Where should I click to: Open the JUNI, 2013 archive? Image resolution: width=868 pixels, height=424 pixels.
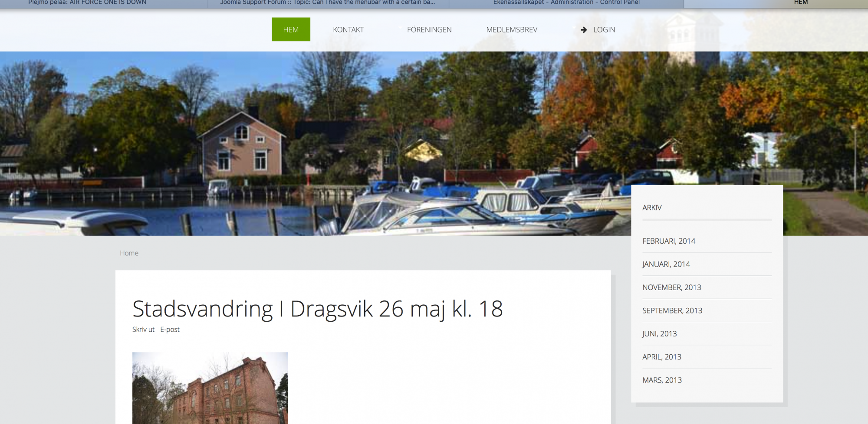pyautogui.click(x=660, y=334)
